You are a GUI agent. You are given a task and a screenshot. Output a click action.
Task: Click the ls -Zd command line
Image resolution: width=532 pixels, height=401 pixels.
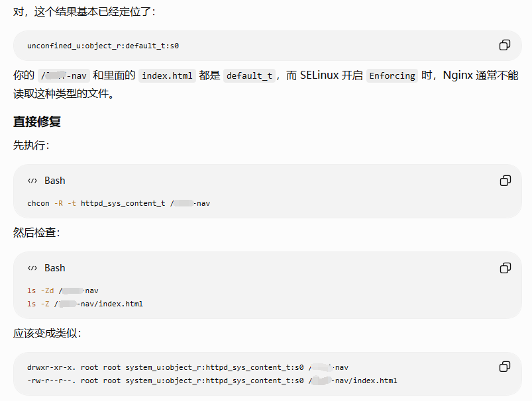coord(63,291)
